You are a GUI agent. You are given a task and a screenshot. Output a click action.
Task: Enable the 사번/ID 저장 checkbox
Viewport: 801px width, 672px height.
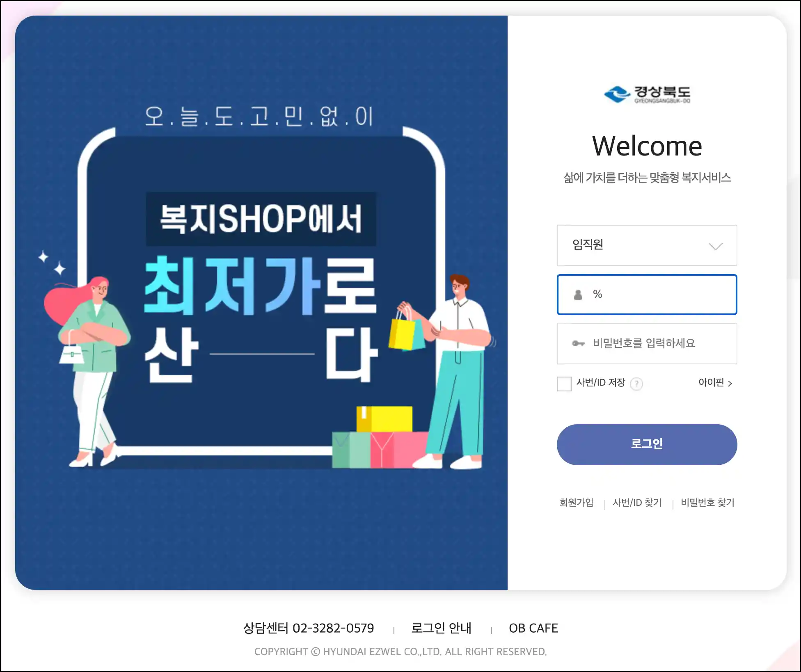pyautogui.click(x=564, y=384)
